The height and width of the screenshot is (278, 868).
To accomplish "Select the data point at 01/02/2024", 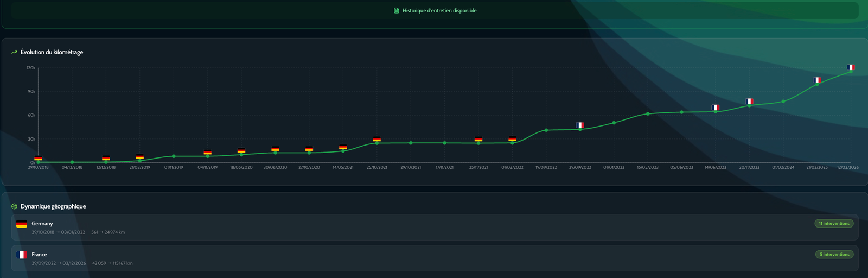I will [783, 102].
